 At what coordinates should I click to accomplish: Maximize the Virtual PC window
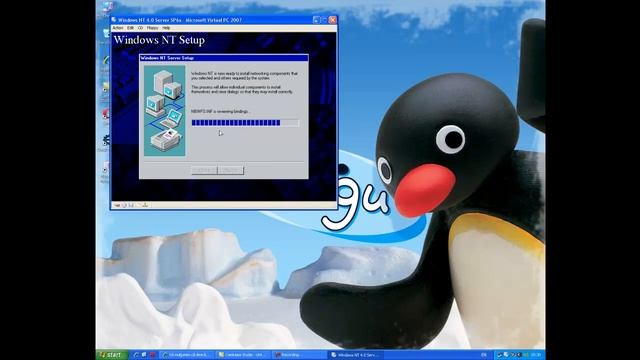(324, 20)
